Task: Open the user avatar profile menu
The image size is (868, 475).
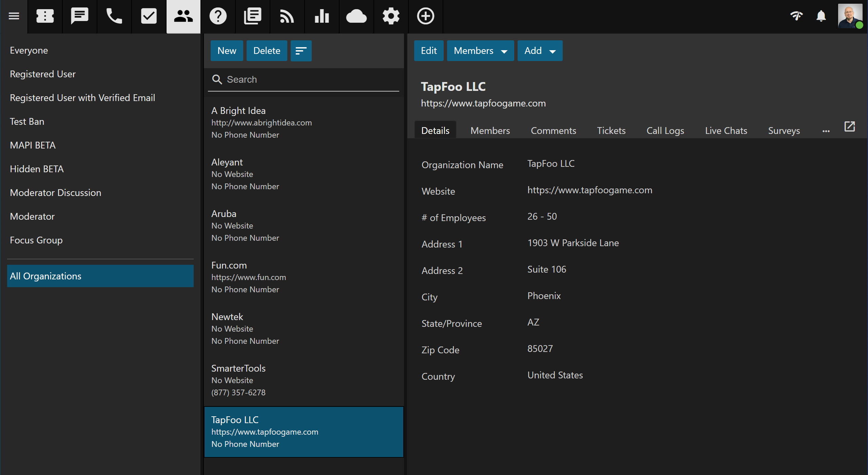Action: 850,16
